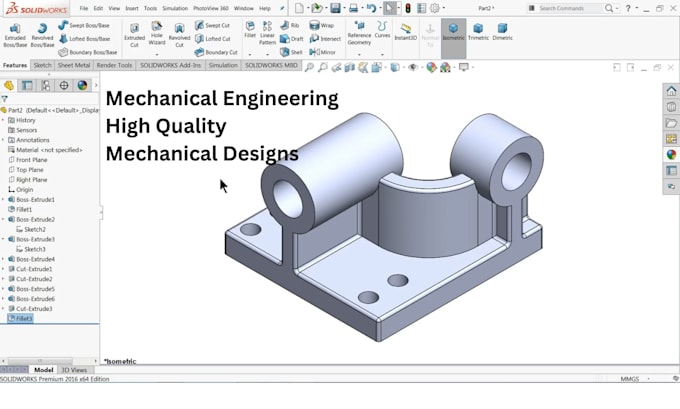Open the Hole Wizard
Screen dimensions: 680x409
(157, 34)
